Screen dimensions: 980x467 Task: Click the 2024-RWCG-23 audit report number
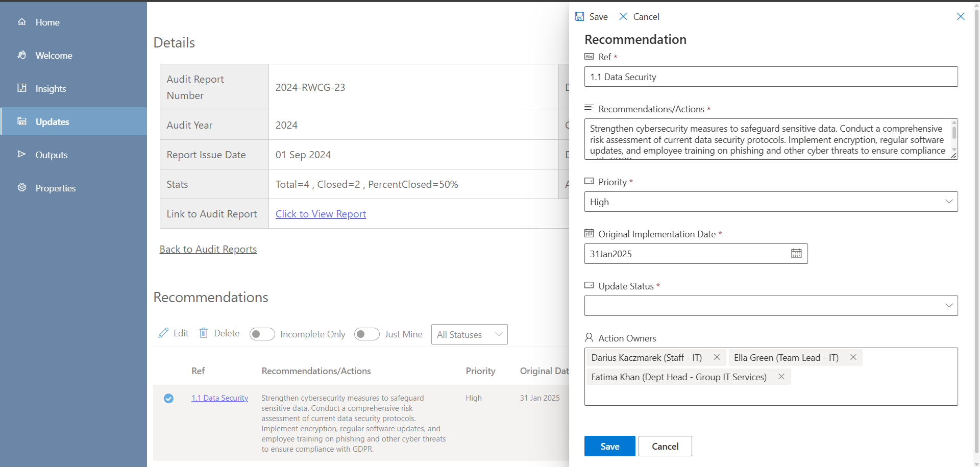pyautogui.click(x=310, y=87)
